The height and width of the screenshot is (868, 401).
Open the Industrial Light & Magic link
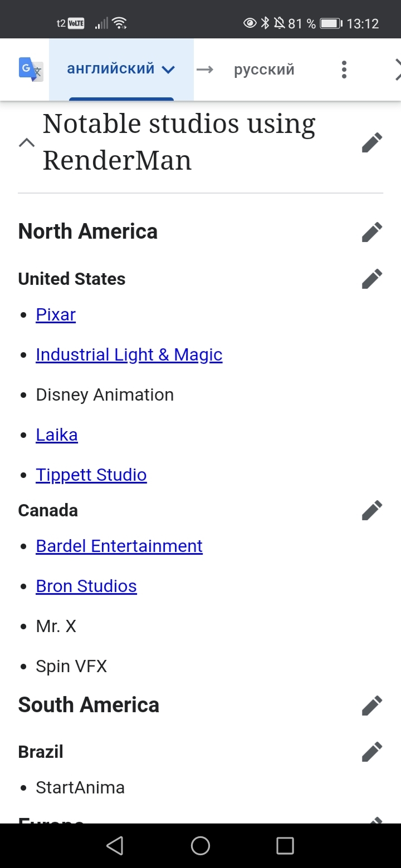129,355
